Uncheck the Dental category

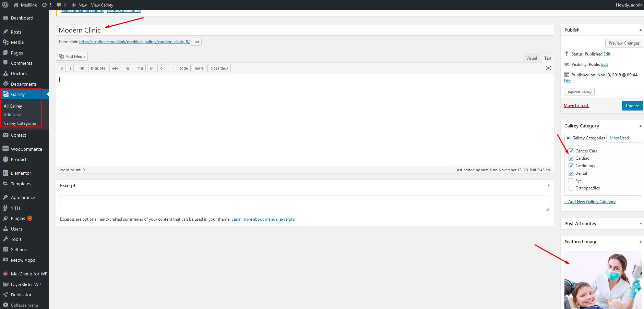[x=571, y=173]
